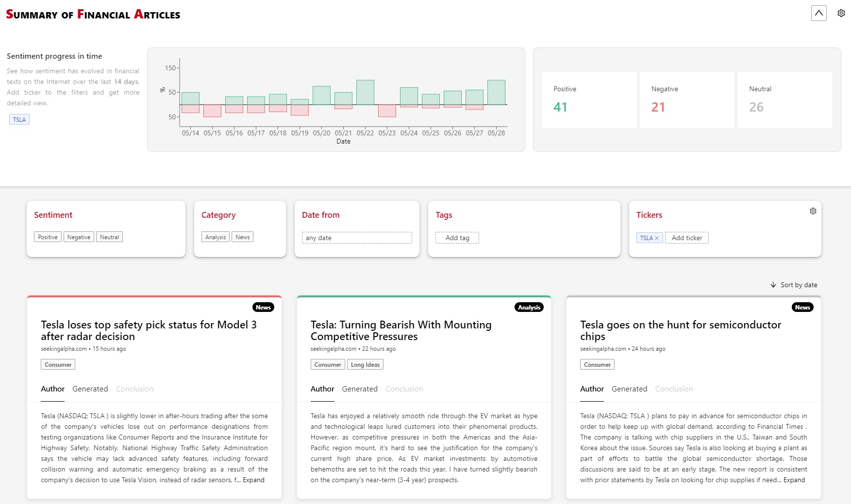Open 'Tesla: Turning Bearish' article headline
Screen dimensions: 851x504
coord(401,330)
